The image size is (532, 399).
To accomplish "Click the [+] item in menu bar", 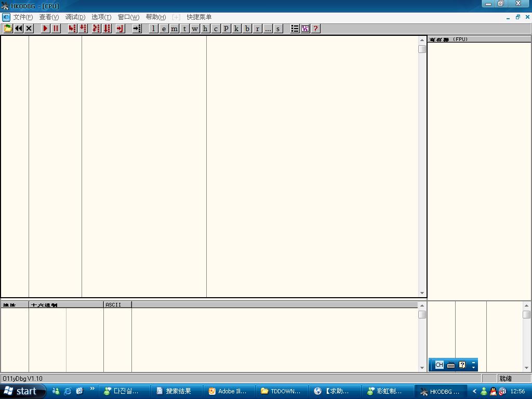I will pos(177,17).
